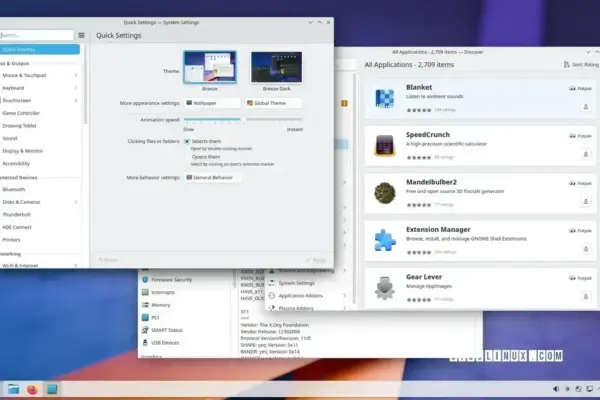Click the System Settings search field
Image resolution: width=600 pixels, height=400 pixels.
tap(36, 35)
